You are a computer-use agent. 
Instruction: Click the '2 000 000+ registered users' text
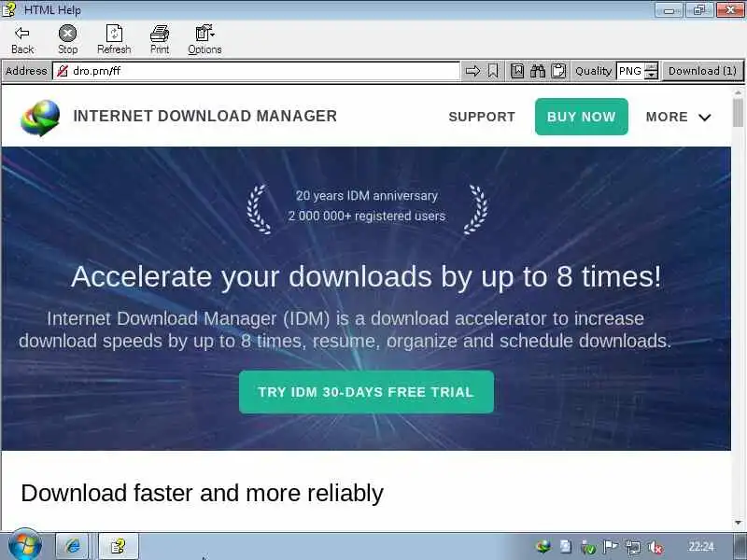[367, 217]
